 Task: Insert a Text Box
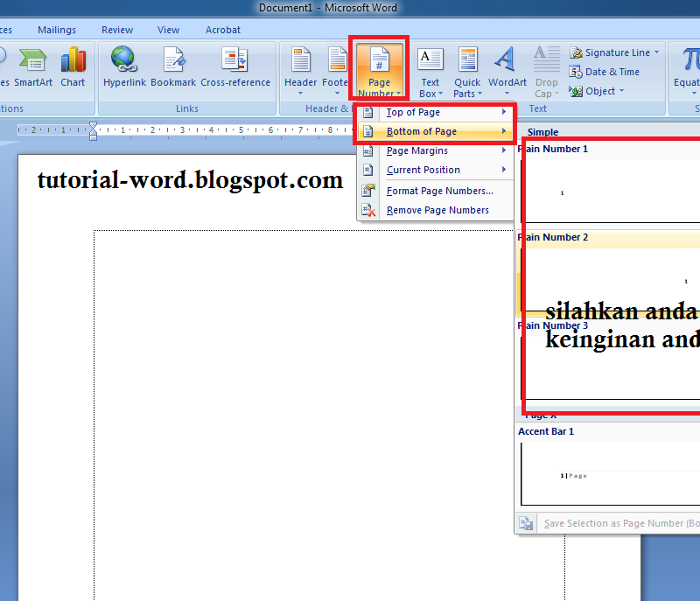click(430, 73)
